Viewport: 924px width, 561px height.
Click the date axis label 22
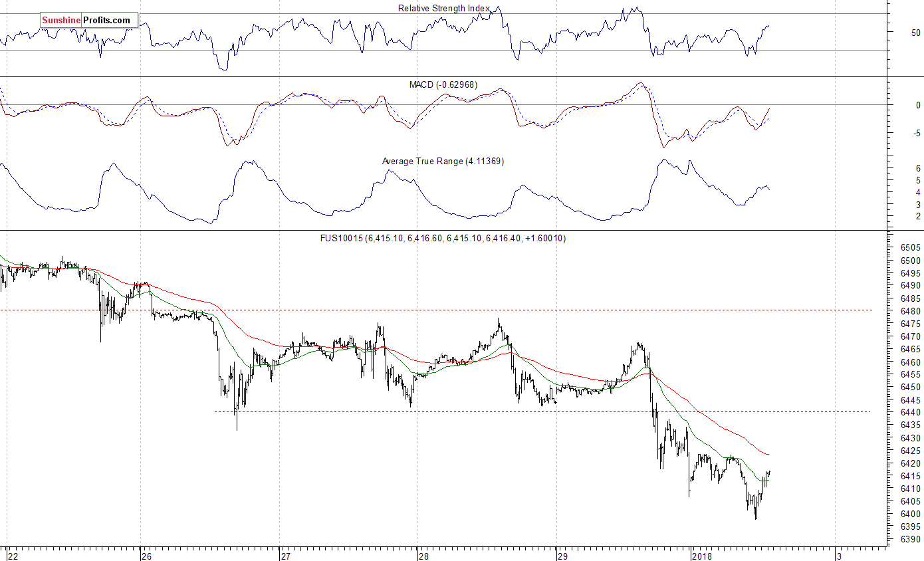tap(13, 556)
